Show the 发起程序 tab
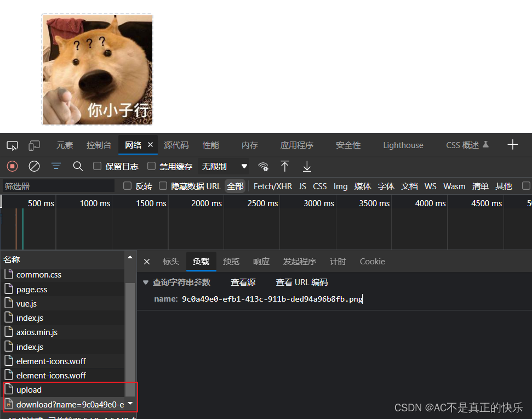This screenshot has height=419, width=532. (300, 262)
